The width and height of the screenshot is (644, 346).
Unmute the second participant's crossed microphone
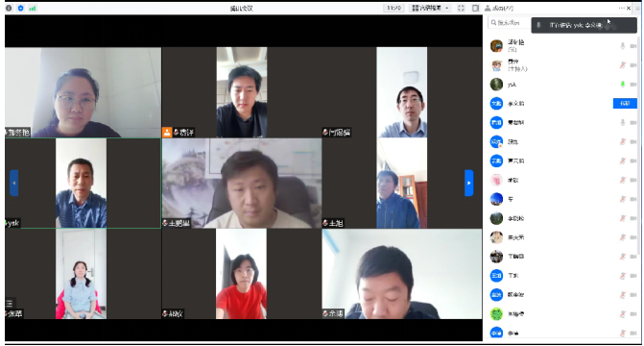coord(623,65)
